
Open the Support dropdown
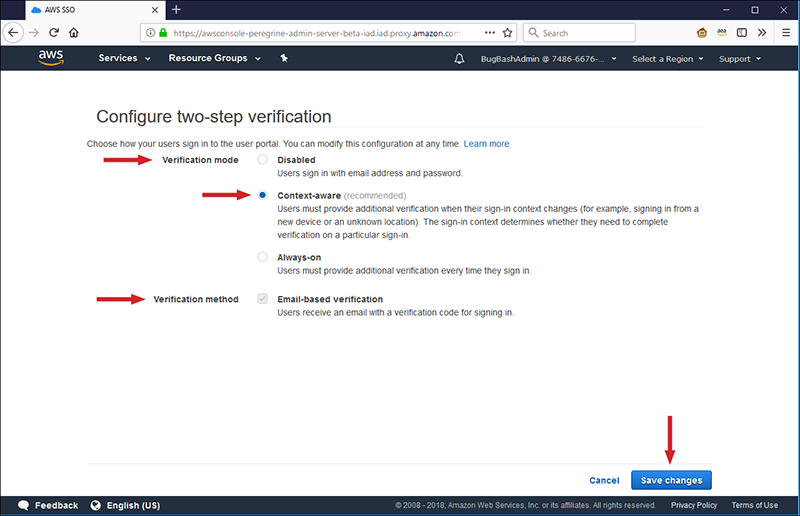point(740,59)
